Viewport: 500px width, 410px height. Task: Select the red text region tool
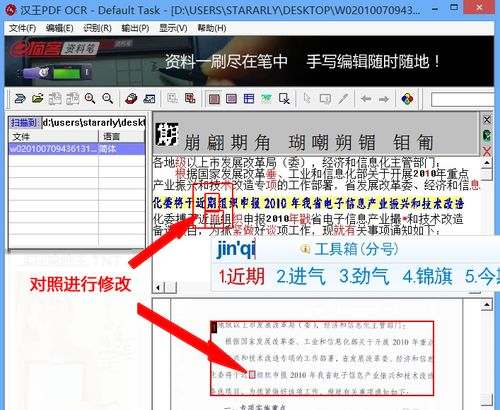click(214, 99)
